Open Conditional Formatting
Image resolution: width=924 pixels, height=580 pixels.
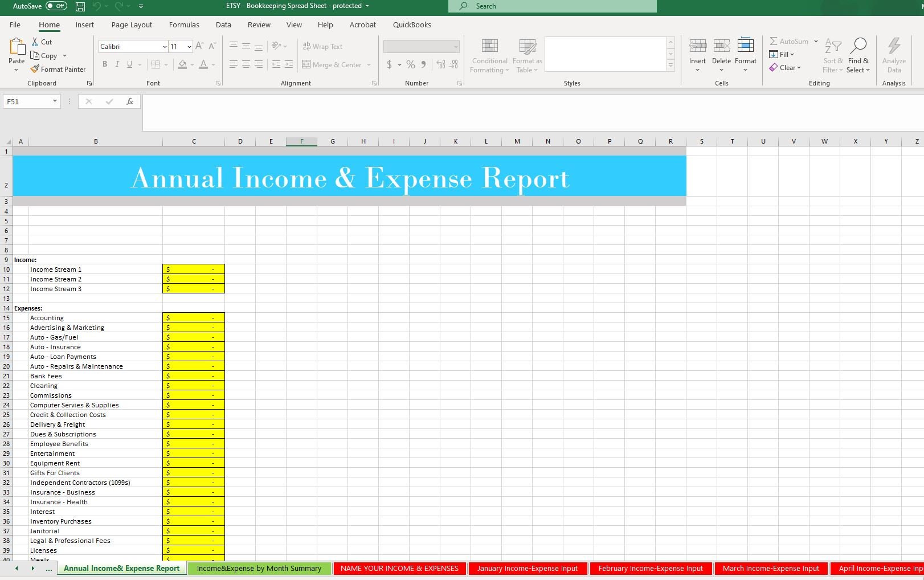coord(489,55)
